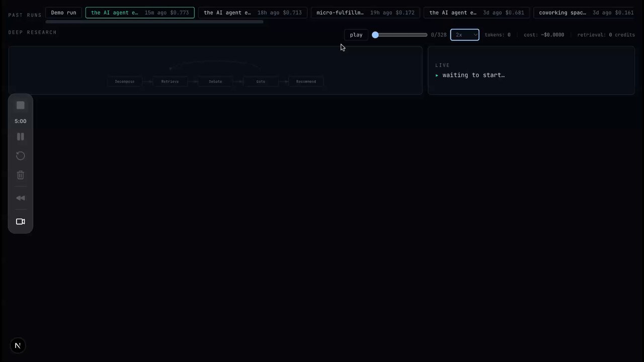Toggle the camera icon in the recorder toolbar
This screenshot has height=362, width=644.
coord(21,222)
